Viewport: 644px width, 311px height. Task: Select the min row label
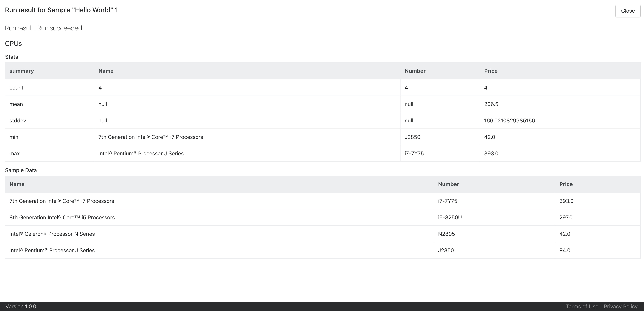pos(14,137)
